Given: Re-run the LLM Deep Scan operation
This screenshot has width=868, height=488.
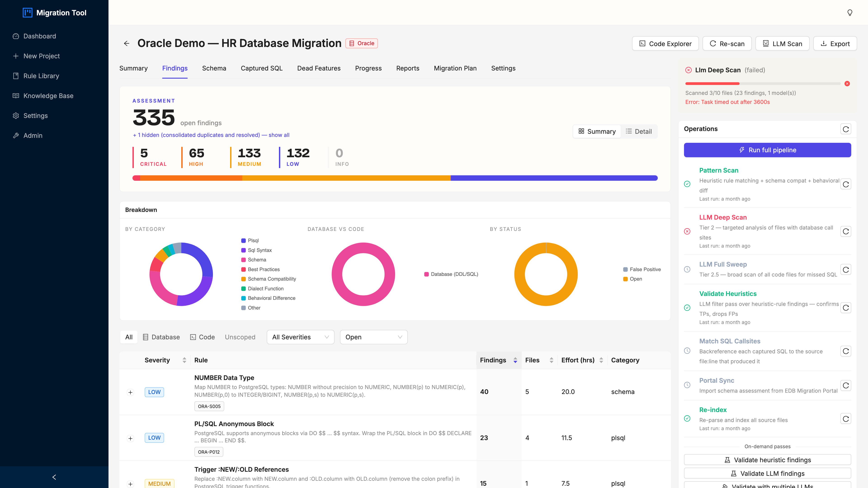Looking at the screenshot, I should pyautogui.click(x=846, y=231).
